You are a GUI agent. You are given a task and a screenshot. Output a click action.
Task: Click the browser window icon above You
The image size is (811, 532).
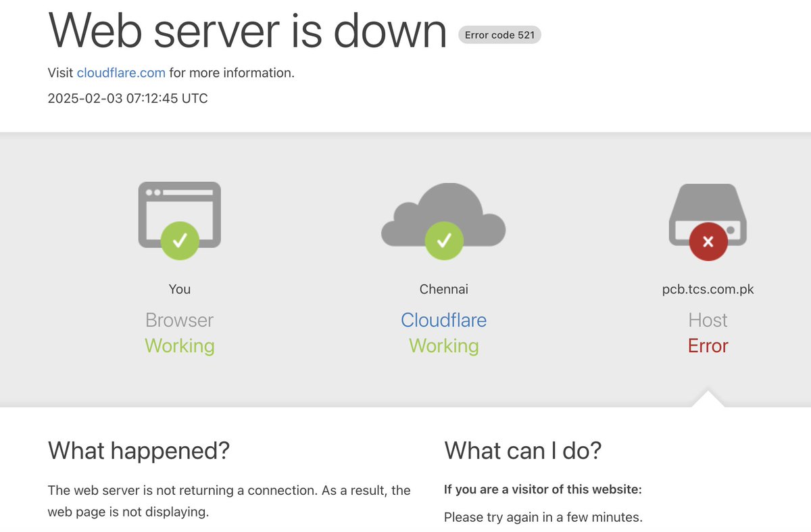tap(180, 220)
